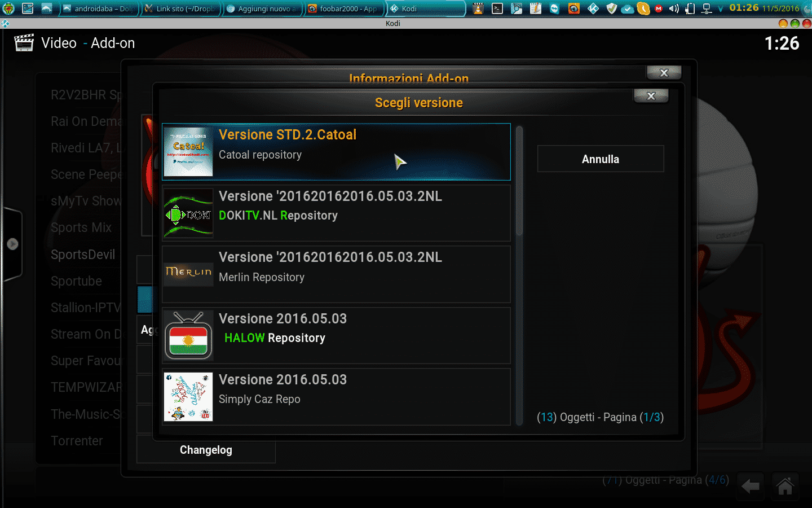Click the Kodi window menu icon in the title bar

point(5,23)
